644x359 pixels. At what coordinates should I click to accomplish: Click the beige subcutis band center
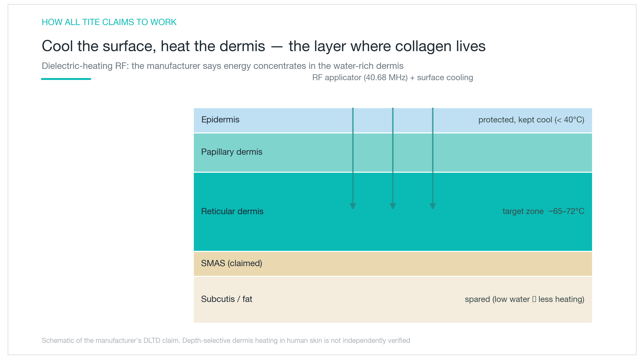click(393, 300)
